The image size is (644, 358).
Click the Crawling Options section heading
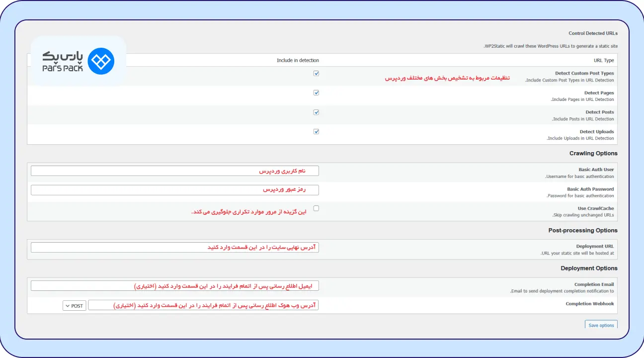[x=593, y=153]
